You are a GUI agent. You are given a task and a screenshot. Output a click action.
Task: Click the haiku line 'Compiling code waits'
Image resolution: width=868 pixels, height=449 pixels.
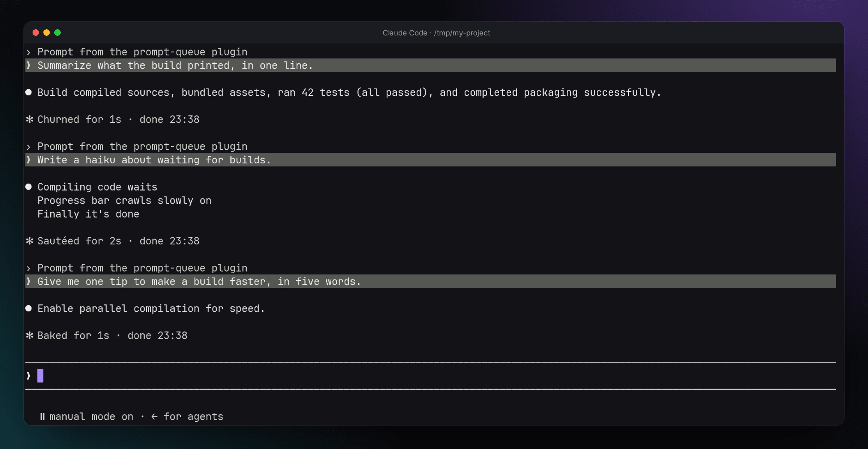pyautogui.click(x=97, y=187)
